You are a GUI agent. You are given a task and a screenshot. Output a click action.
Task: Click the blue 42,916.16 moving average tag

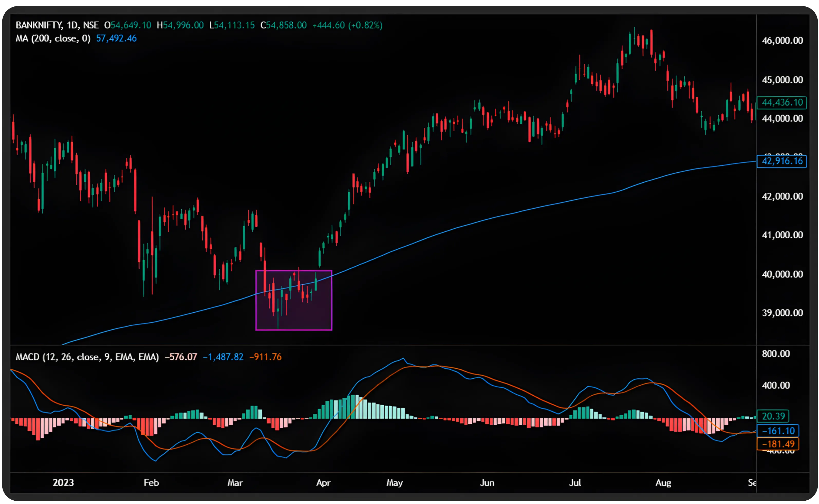pyautogui.click(x=782, y=161)
